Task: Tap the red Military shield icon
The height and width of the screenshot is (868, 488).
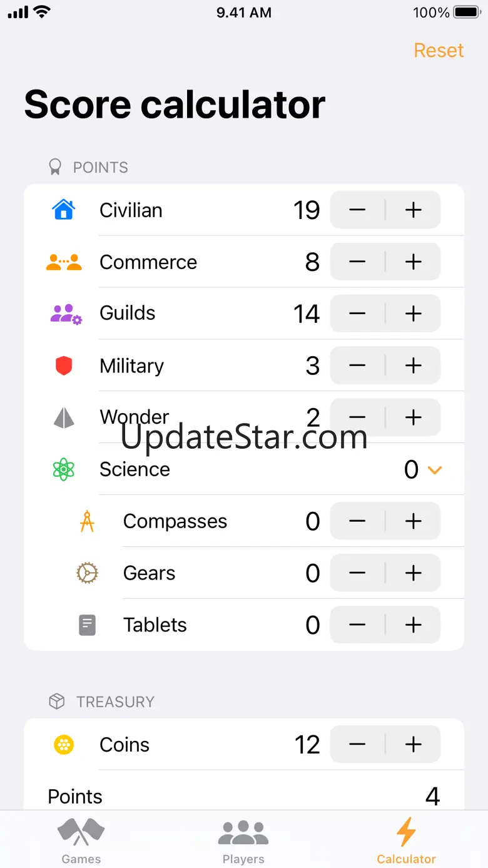Action: pos(64,365)
